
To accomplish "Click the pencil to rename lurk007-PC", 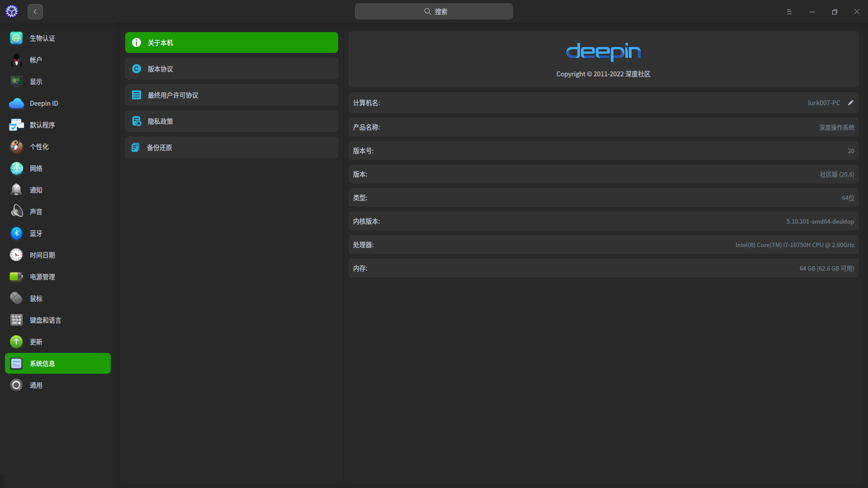I will click(x=851, y=103).
